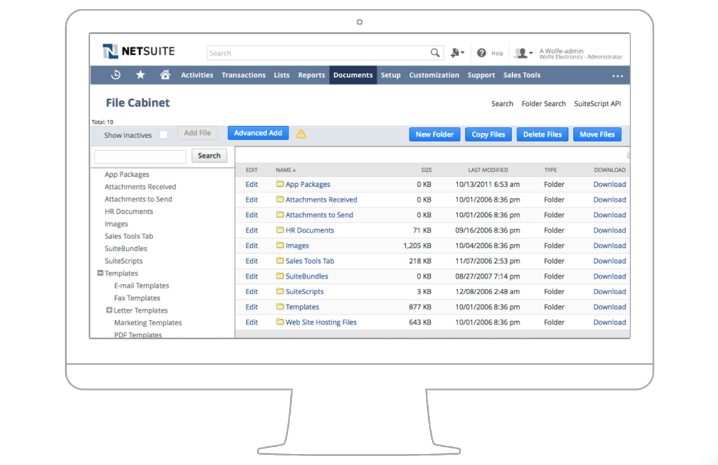
Task: Open the Transactions menu
Action: 244,75
